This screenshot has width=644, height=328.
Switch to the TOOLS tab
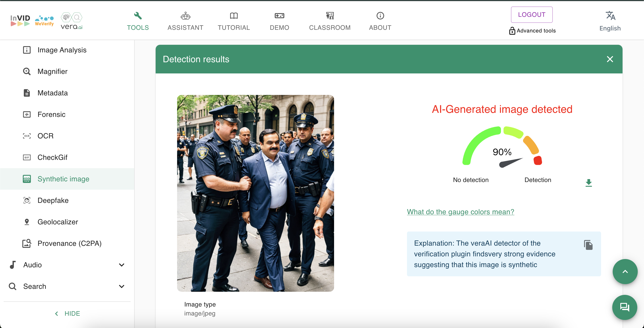[138, 21]
